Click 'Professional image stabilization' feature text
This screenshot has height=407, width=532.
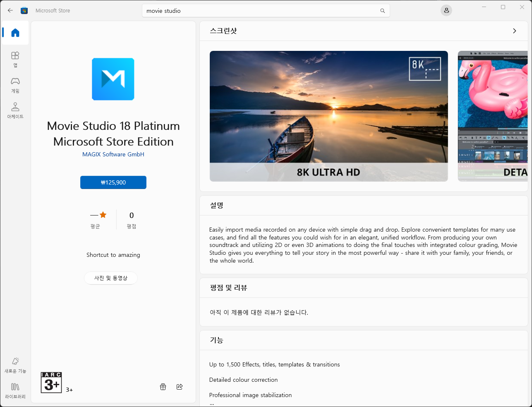point(251,395)
